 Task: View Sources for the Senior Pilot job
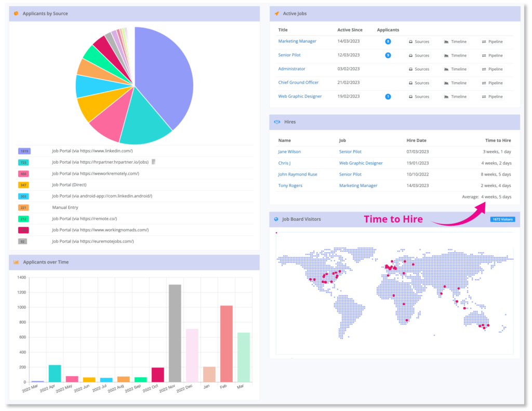coord(419,55)
